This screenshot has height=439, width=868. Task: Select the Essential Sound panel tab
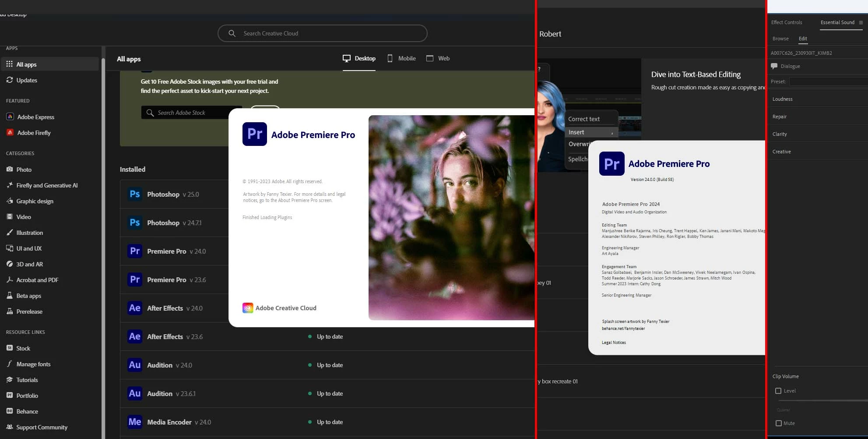(x=837, y=22)
